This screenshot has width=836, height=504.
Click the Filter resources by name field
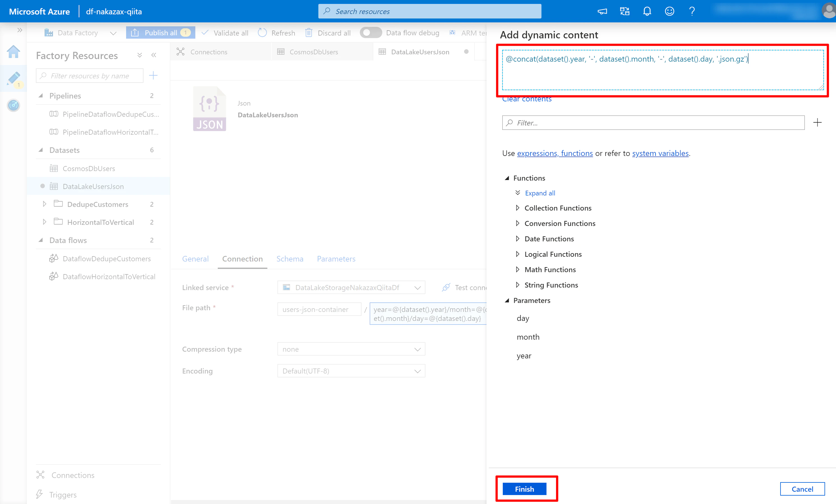pyautogui.click(x=90, y=76)
